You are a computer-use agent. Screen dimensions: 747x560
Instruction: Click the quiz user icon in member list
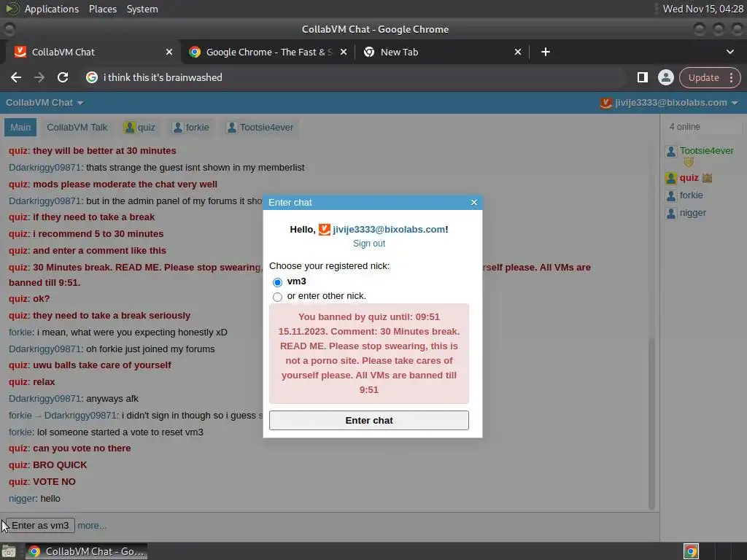[x=671, y=178]
